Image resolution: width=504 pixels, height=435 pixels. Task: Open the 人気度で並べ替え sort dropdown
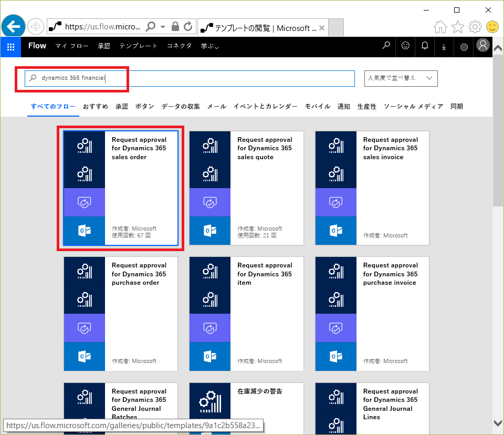pyautogui.click(x=401, y=78)
